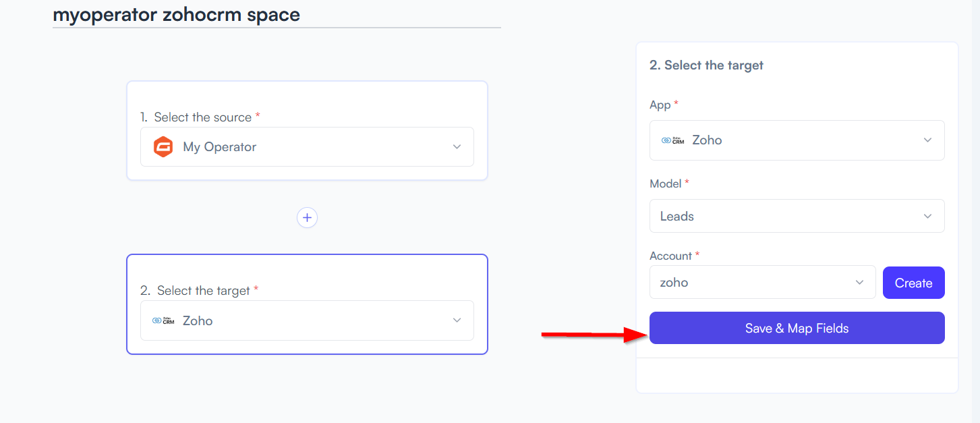Click the Model field label

coord(665,184)
